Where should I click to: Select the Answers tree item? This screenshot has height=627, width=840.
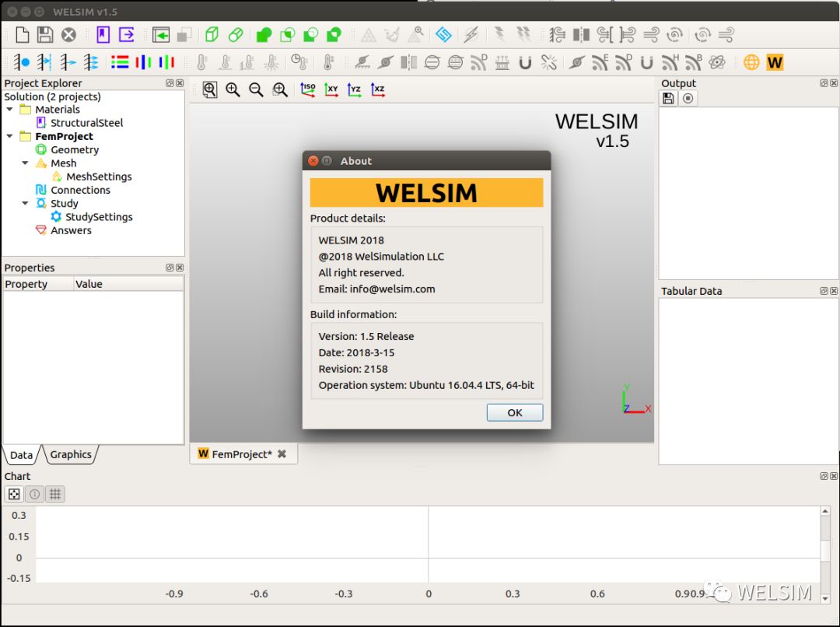coord(71,230)
